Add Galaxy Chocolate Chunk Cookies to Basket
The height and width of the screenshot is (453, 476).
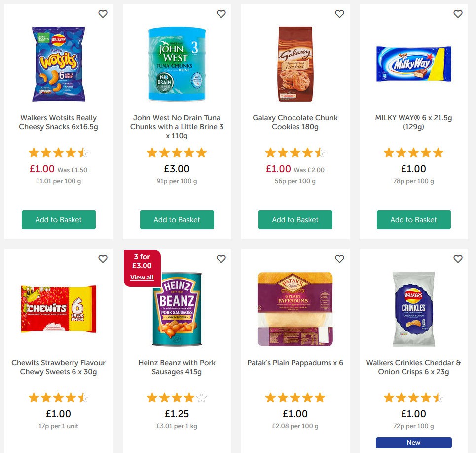(x=295, y=220)
